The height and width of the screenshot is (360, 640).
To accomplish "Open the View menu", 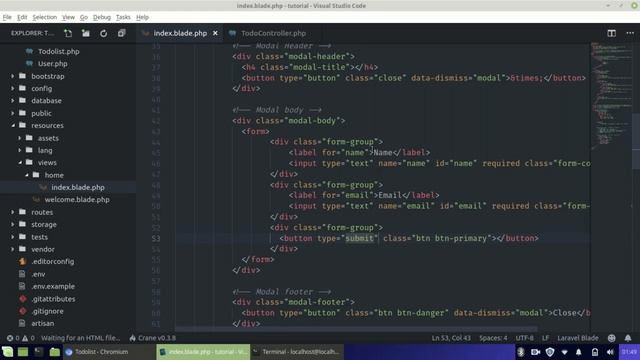I will [x=68, y=17].
